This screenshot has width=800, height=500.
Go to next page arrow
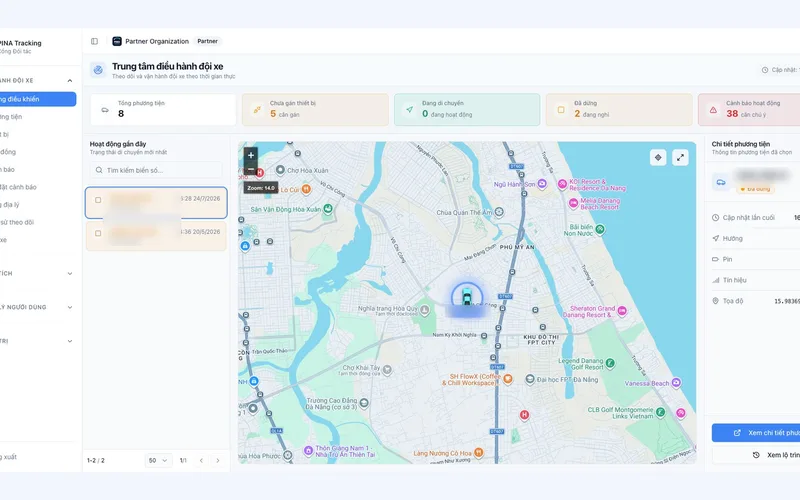click(x=218, y=460)
